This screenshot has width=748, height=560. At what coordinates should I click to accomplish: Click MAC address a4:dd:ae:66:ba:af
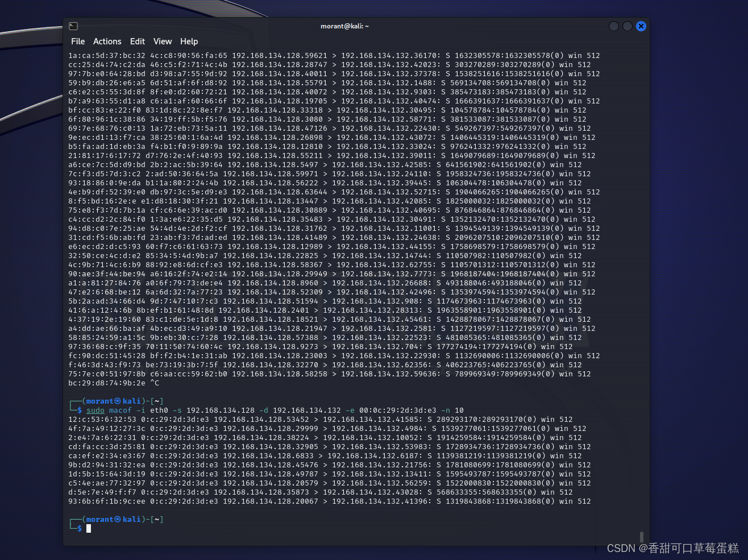coord(107,329)
